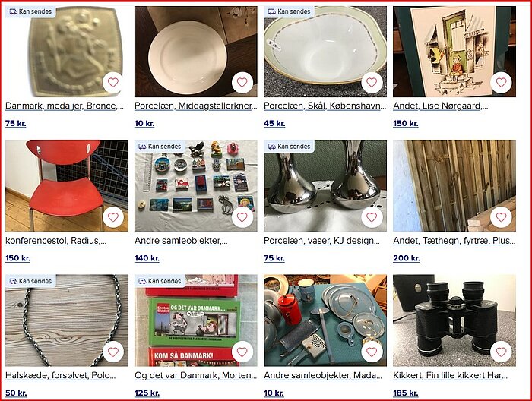
Task: Open the Madam Blå kitchenware photo
Action: (x=325, y=320)
